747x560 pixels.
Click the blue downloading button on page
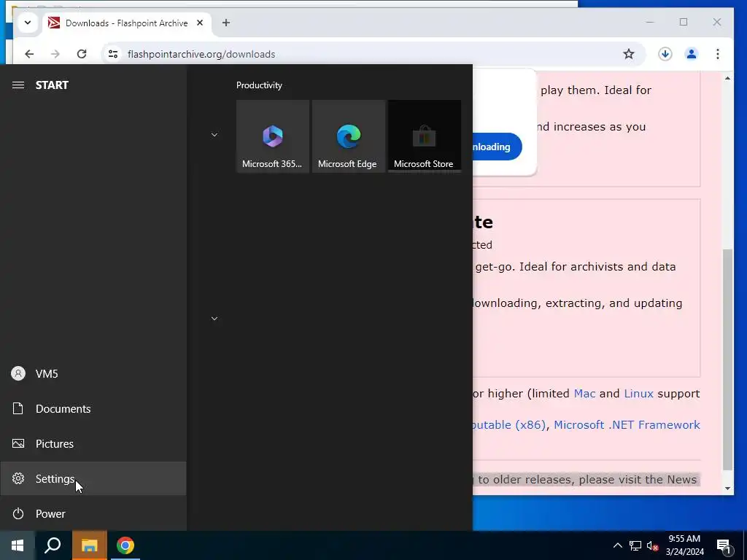point(497,147)
